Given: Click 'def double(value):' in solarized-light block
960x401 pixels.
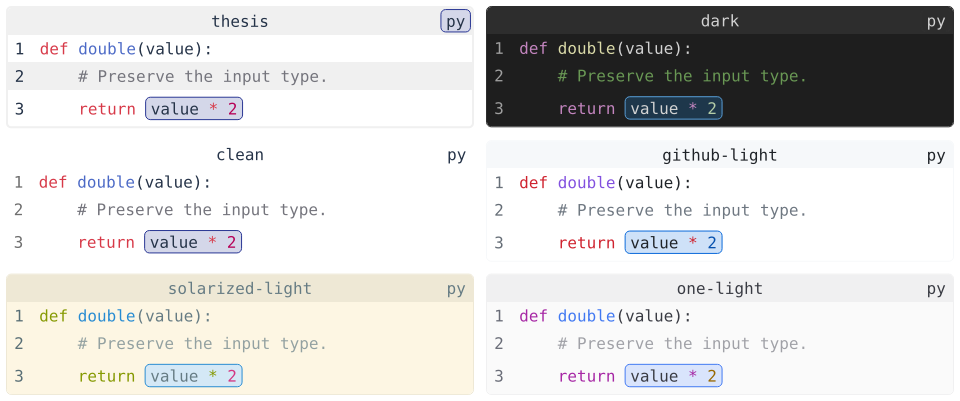Looking at the screenshot, I should [126, 317].
